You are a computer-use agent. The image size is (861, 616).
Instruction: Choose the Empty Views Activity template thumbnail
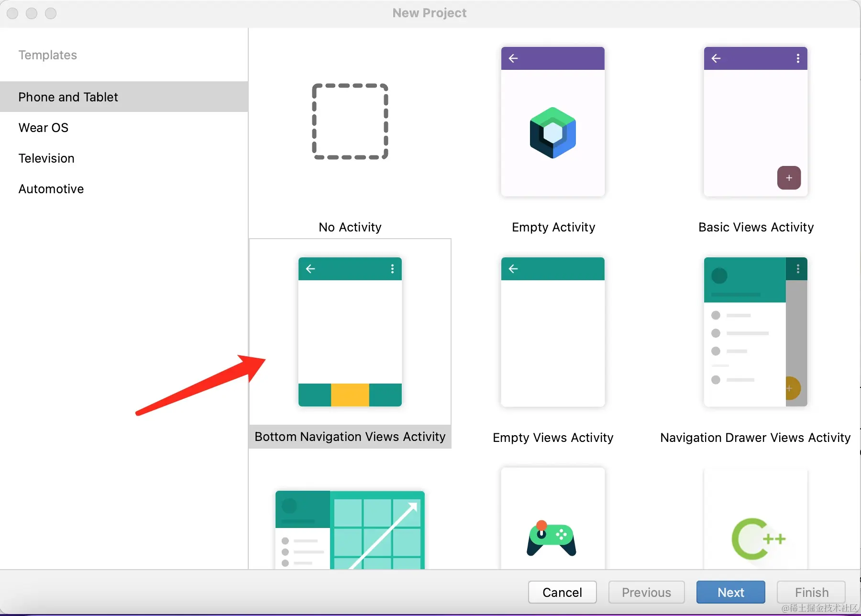[x=553, y=332]
